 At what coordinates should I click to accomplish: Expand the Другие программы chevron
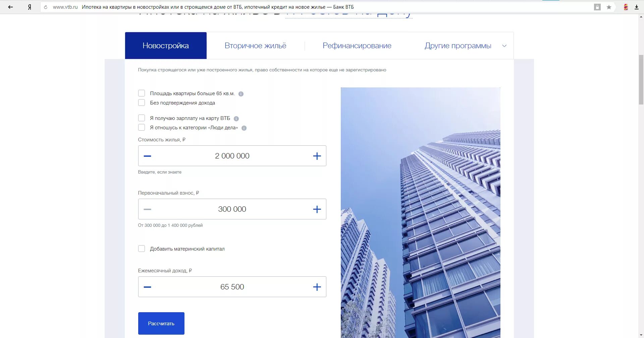click(504, 46)
